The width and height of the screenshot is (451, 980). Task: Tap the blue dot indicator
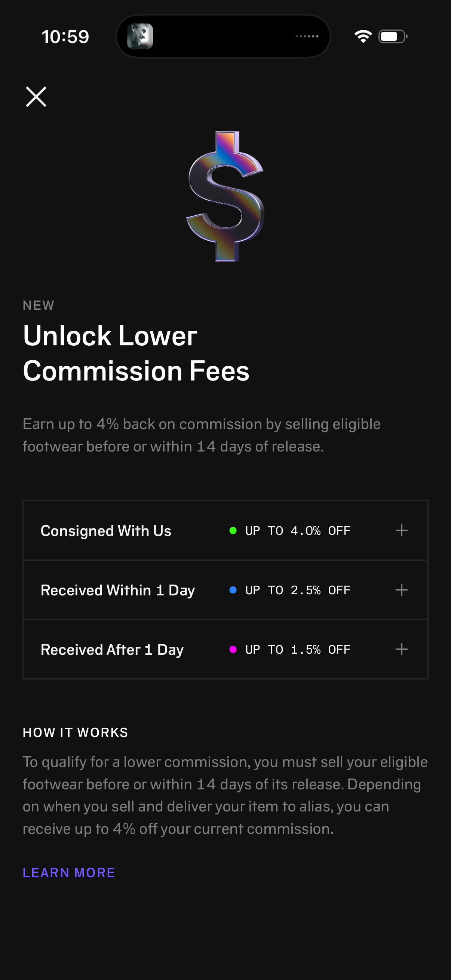[x=233, y=590]
